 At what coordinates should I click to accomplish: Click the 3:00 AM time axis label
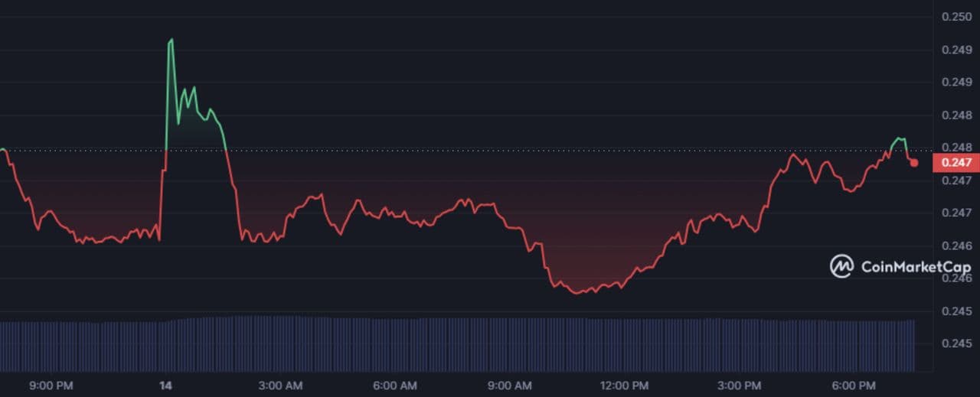click(x=281, y=385)
